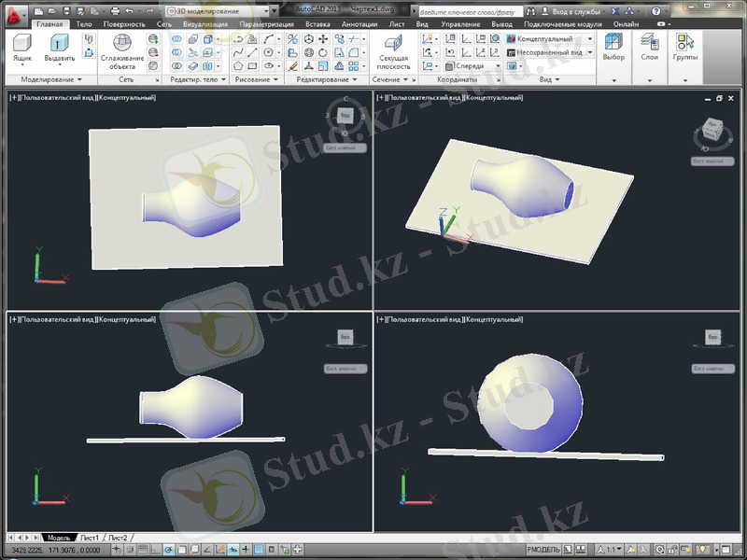
Task: Expand the Спереди view dropdown
Action: [x=475, y=66]
